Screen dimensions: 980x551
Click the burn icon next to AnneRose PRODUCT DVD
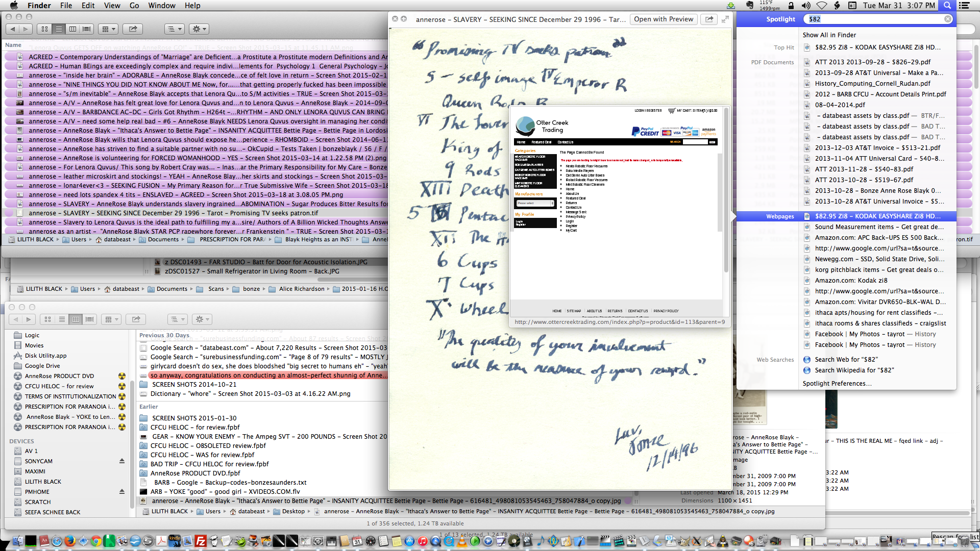click(x=122, y=376)
